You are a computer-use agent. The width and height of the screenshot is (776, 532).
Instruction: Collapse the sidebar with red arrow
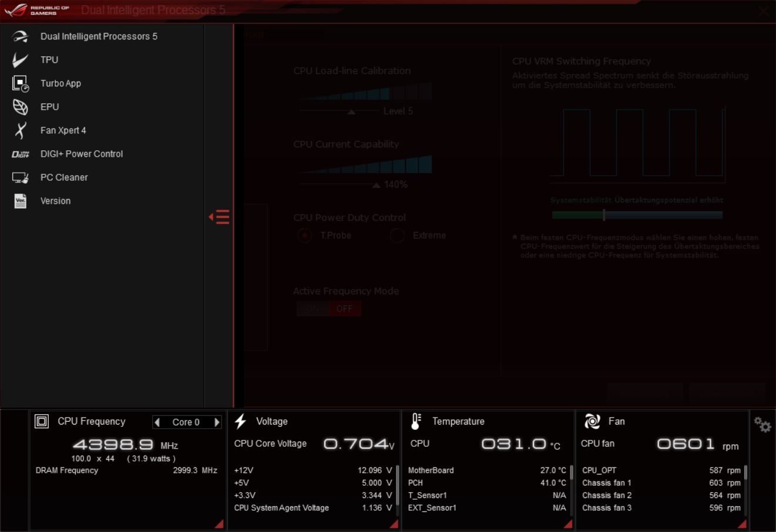219,217
